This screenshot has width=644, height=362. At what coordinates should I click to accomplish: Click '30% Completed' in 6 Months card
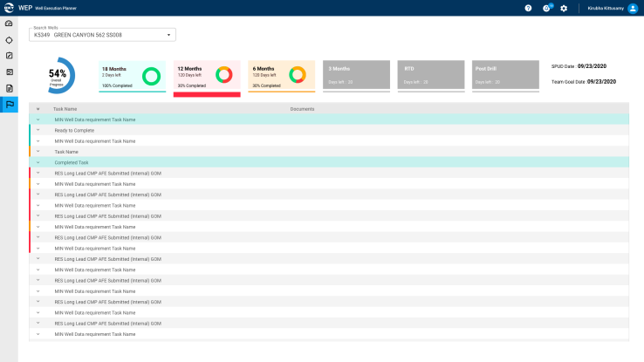(266, 85)
